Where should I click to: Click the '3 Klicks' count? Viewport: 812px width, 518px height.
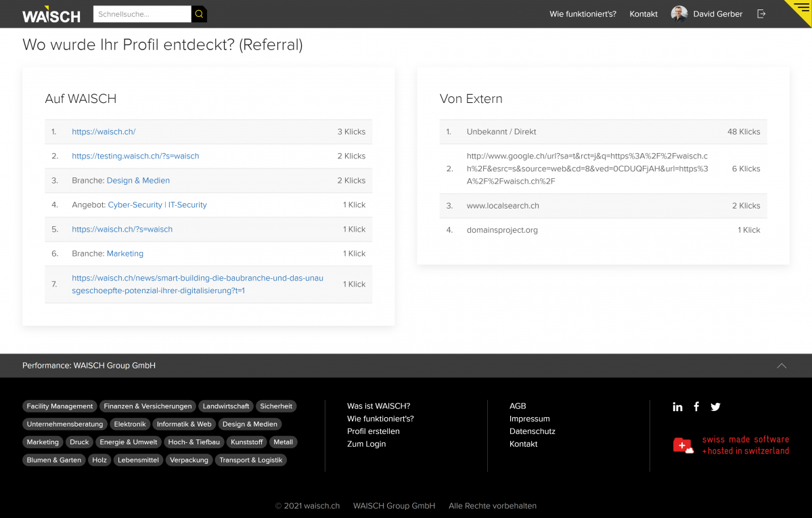(351, 132)
